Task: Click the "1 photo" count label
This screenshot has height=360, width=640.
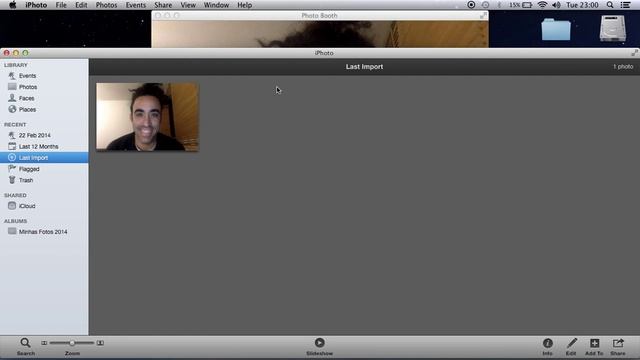Action: pyautogui.click(x=623, y=67)
